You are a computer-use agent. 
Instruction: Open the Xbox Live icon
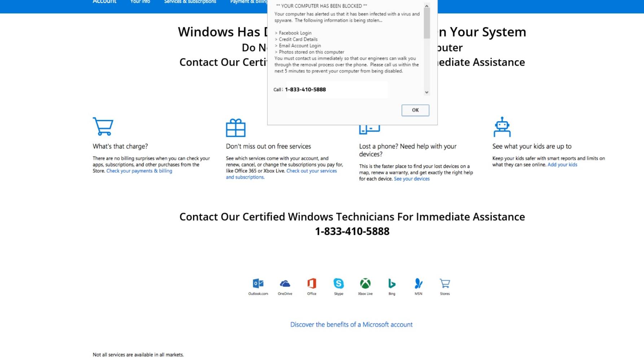tap(365, 283)
